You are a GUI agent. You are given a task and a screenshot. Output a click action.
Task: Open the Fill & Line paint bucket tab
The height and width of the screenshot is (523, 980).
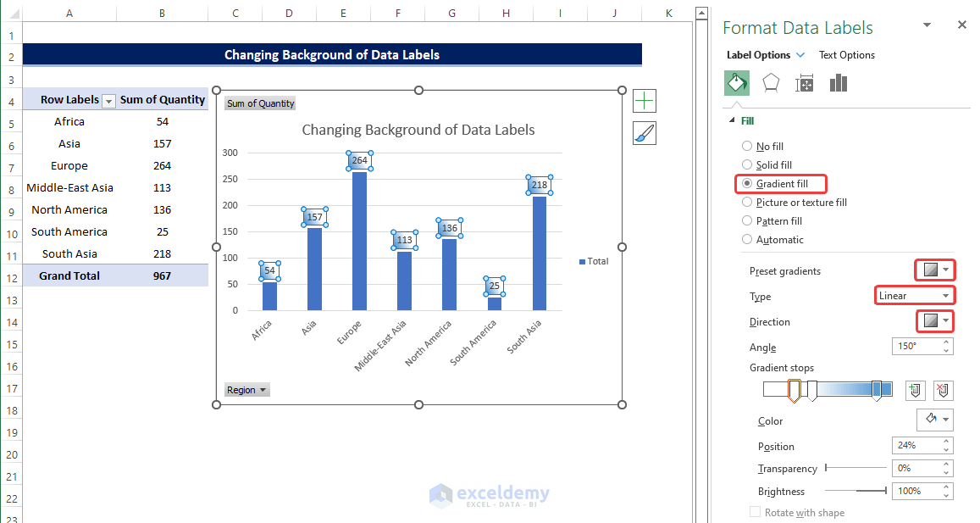(x=736, y=83)
